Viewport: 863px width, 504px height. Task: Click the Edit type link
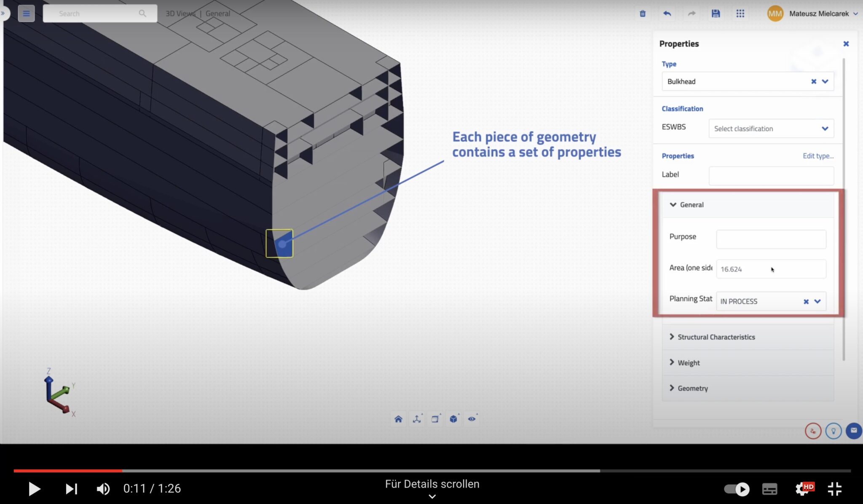point(818,155)
